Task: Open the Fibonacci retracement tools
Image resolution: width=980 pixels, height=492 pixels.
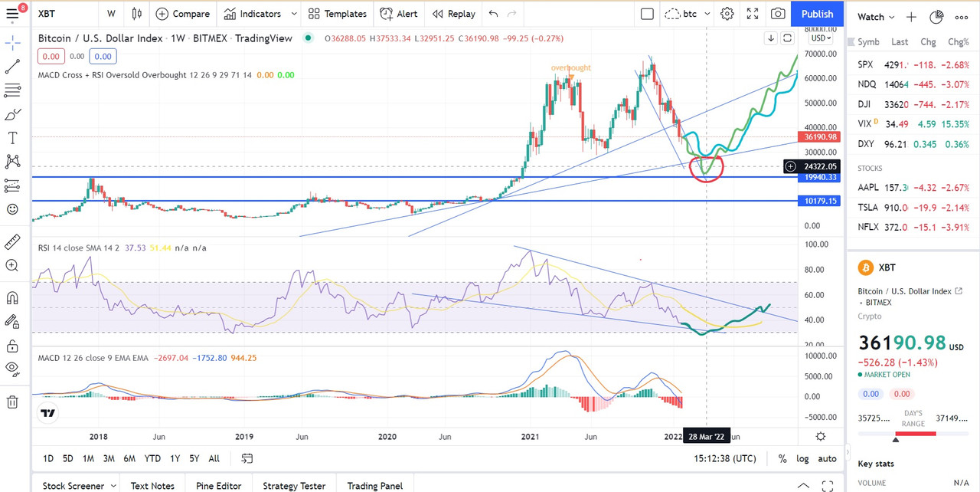Action: coord(12,91)
